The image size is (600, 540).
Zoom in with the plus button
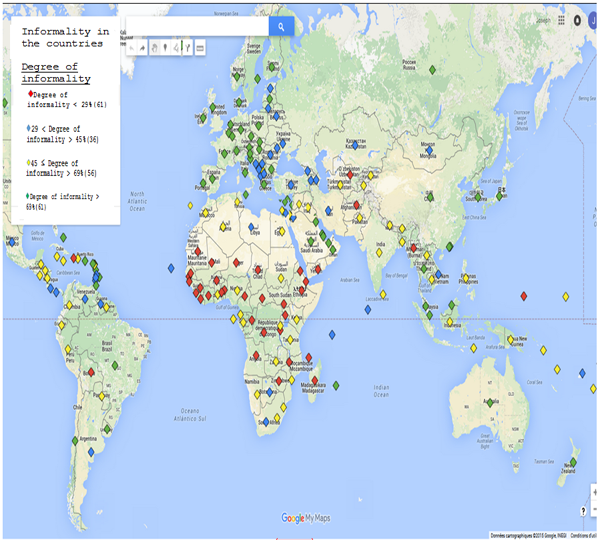coord(595,492)
